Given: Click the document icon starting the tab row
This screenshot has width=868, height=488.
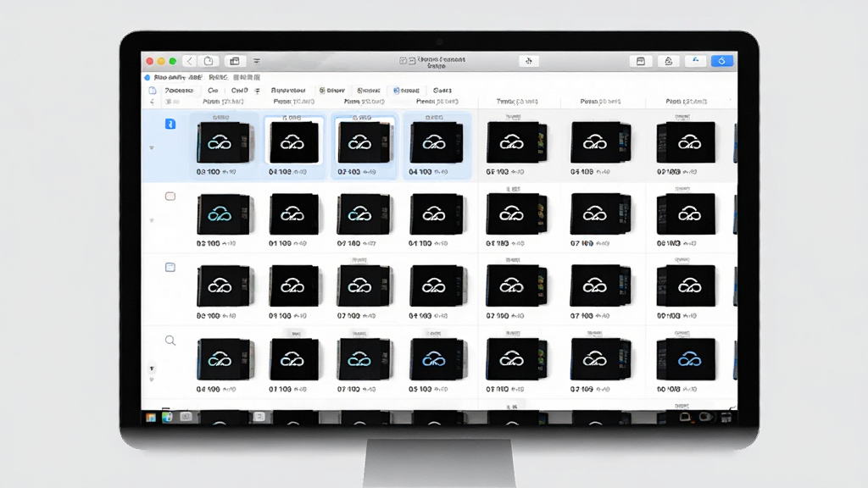Looking at the screenshot, I should pos(153,90).
